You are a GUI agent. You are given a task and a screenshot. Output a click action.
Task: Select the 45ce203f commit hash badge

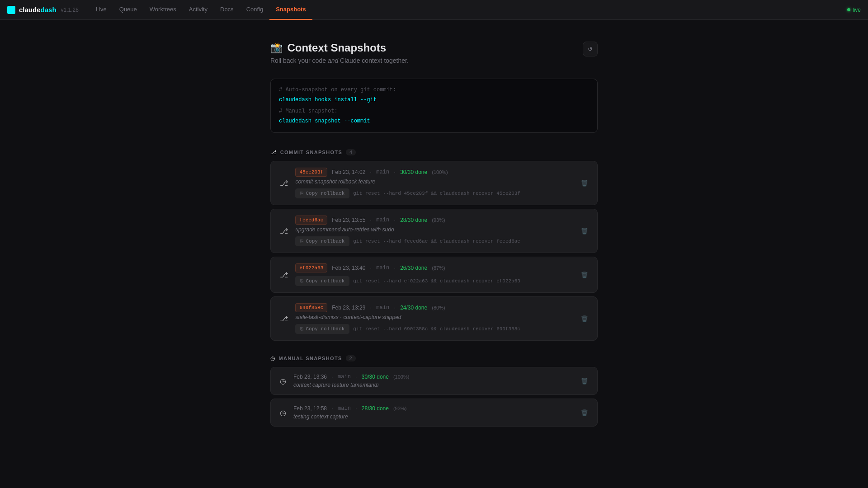(x=311, y=172)
